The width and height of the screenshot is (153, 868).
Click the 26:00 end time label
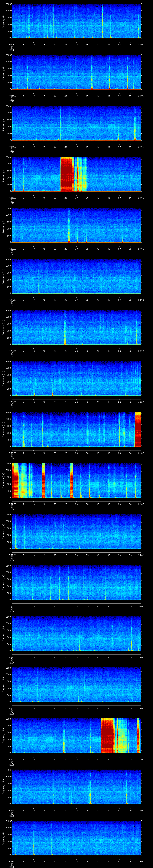click(x=141, y=198)
